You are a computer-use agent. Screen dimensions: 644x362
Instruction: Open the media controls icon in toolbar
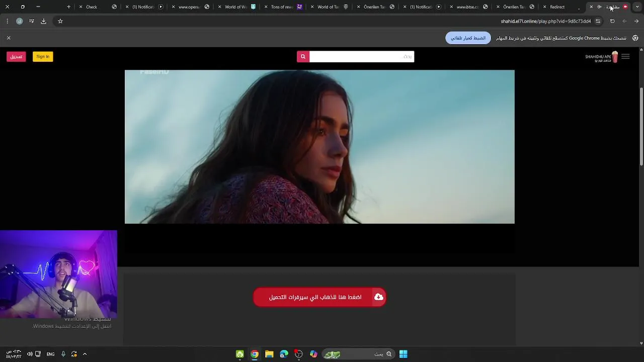click(31, 21)
